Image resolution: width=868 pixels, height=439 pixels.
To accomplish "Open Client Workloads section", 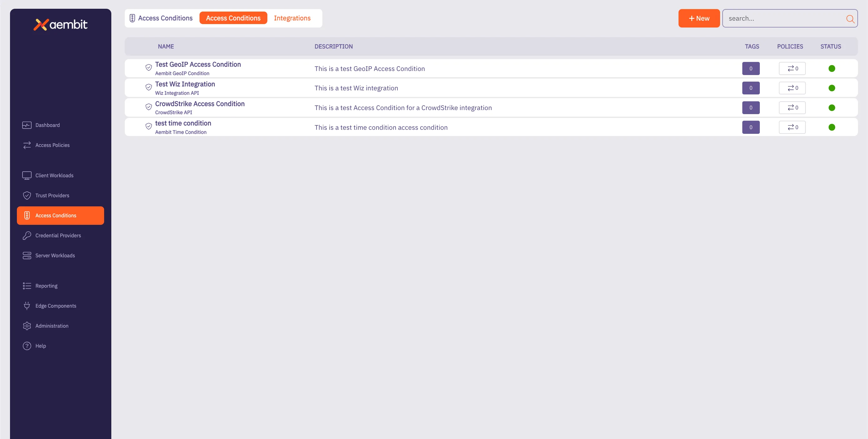I will click(54, 175).
